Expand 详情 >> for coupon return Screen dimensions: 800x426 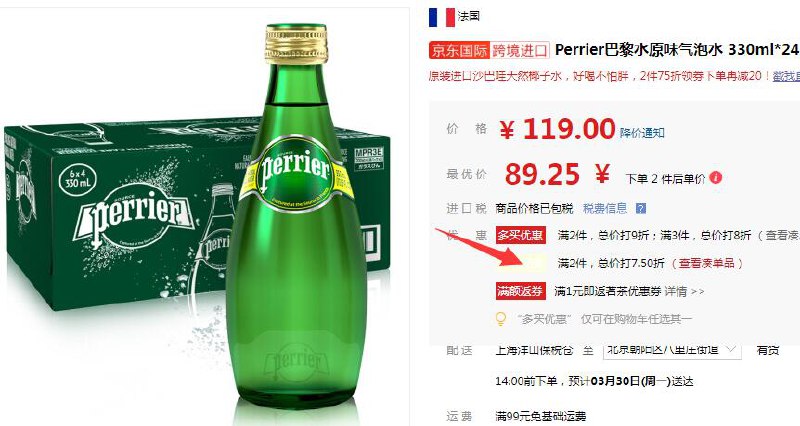pyautogui.click(x=685, y=291)
